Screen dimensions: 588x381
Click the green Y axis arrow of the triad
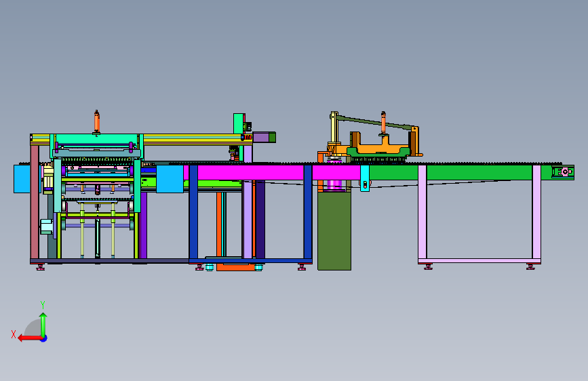tap(43, 324)
